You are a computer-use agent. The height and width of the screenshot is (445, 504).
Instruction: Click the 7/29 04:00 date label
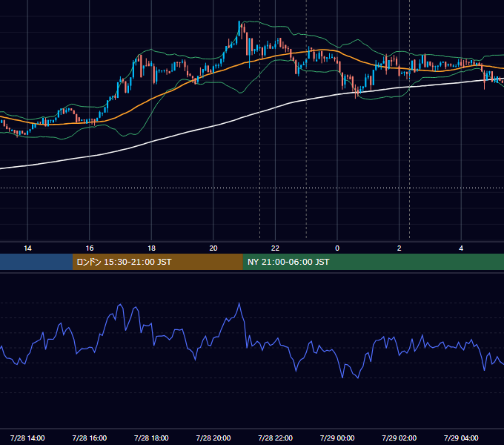461,438
